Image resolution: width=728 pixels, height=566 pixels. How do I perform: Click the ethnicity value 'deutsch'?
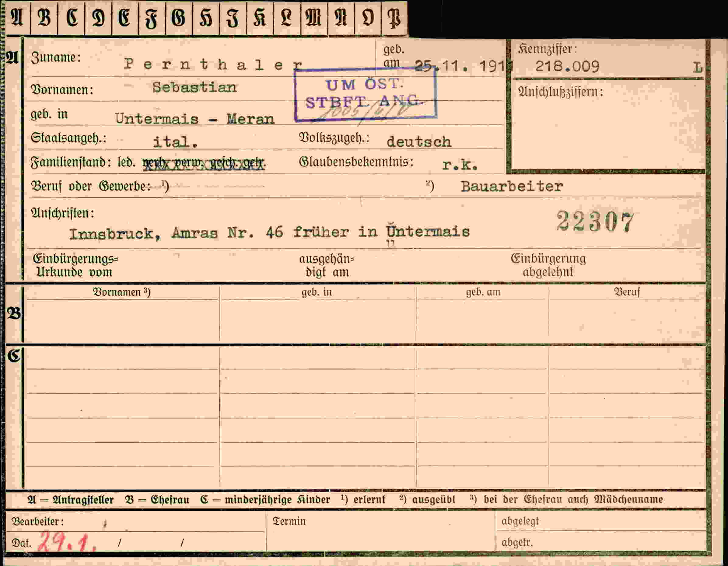pyautogui.click(x=419, y=142)
